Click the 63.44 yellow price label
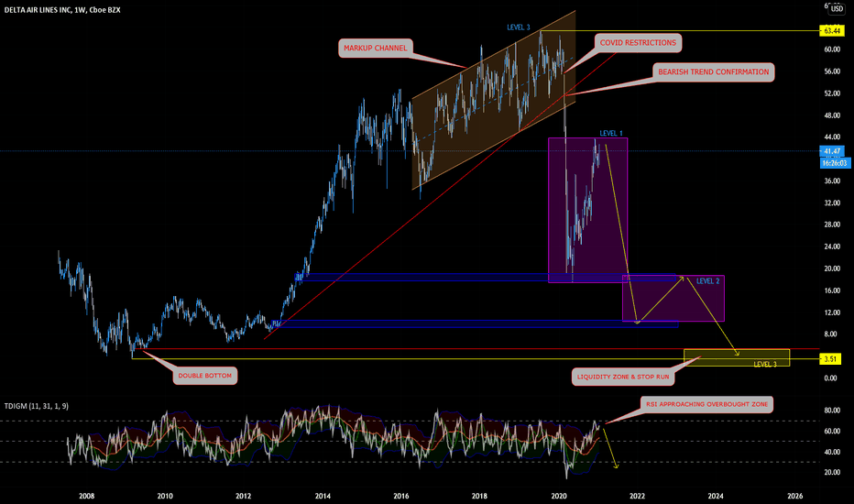 point(832,31)
